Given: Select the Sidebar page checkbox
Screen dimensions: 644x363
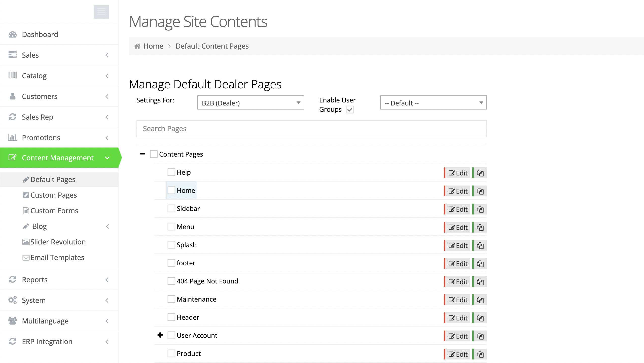Looking at the screenshot, I should coord(171,208).
